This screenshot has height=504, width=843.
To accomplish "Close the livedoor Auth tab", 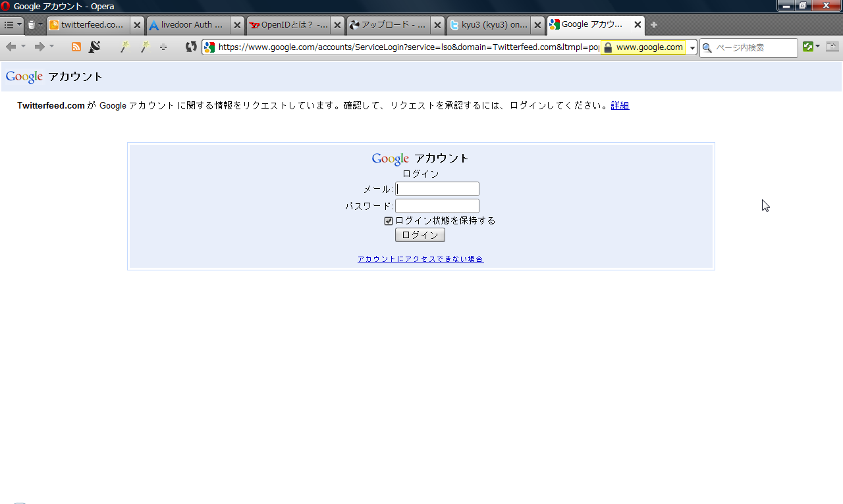I will [x=237, y=25].
